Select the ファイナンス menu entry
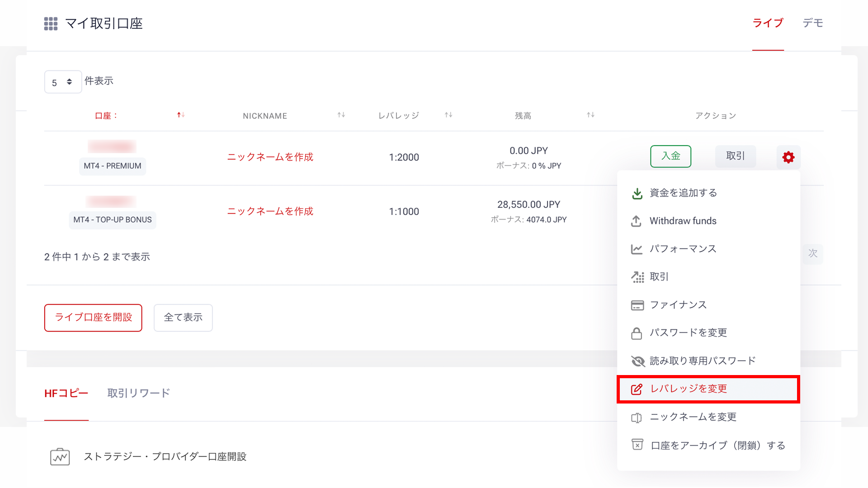Screen dimensions: 868x488 (678, 305)
